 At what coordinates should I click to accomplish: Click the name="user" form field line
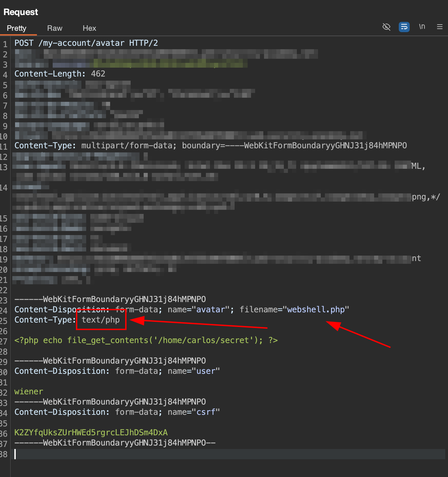(117, 371)
